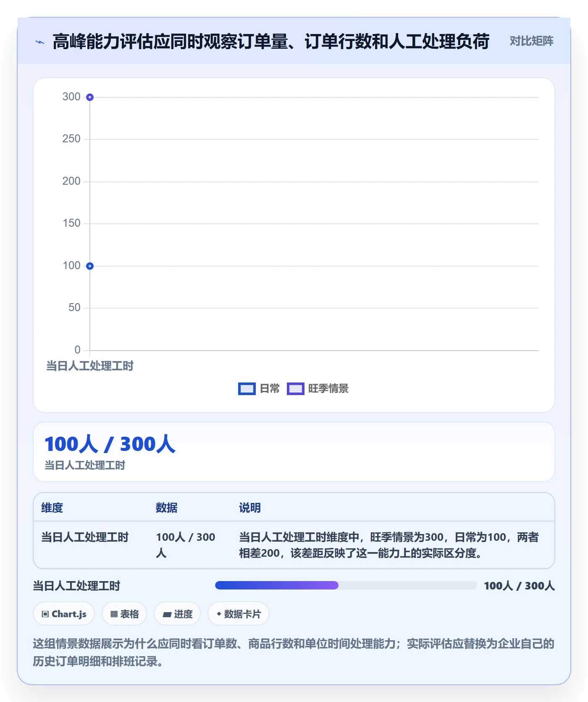Click the y-axis label 50
This screenshot has width=588, height=702.
tap(74, 307)
